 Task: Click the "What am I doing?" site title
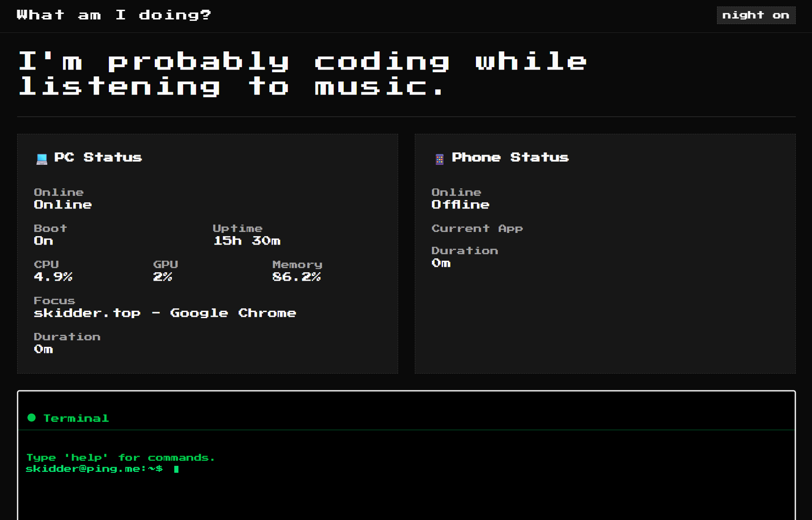coord(114,14)
